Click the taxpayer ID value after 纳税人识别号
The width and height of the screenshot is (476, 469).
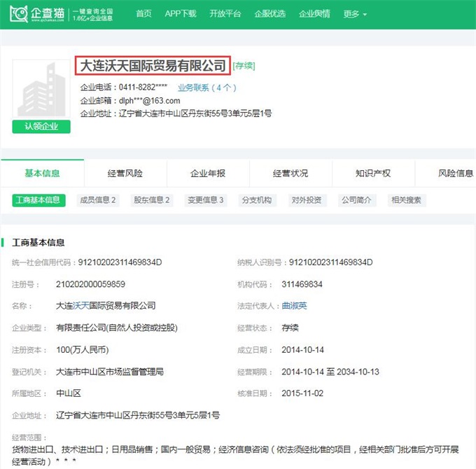tap(330, 262)
